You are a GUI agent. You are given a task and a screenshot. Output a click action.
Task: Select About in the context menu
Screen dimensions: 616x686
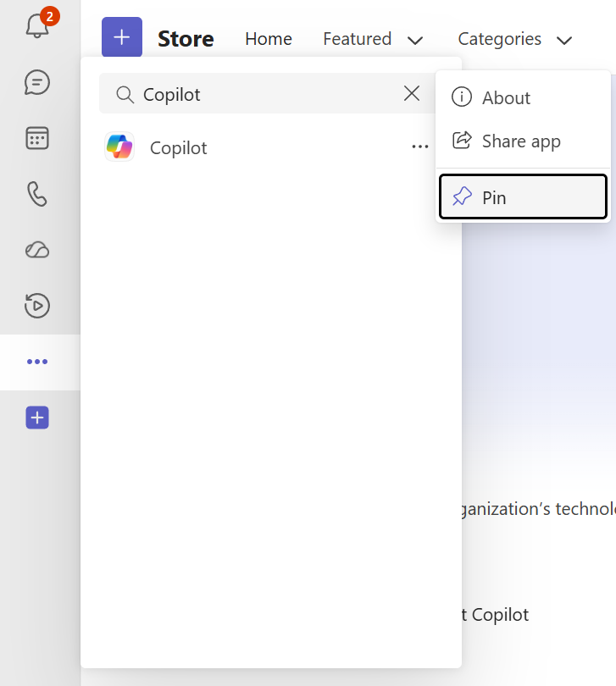point(523,97)
